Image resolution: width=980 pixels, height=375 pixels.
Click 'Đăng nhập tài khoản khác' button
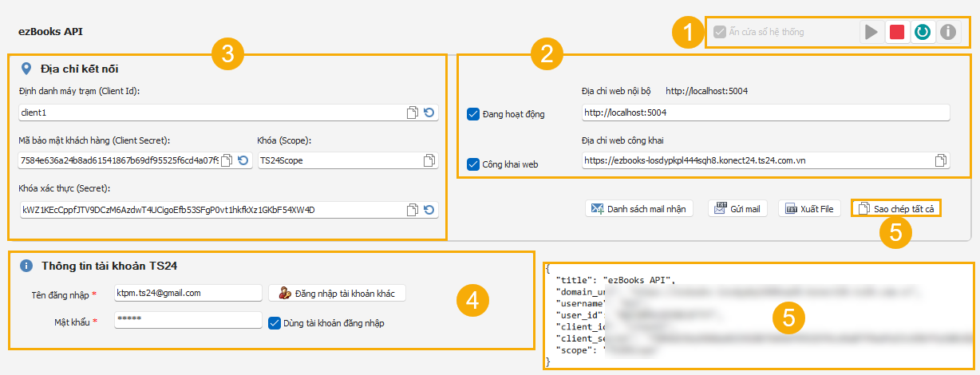pyautogui.click(x=338, y=293)
